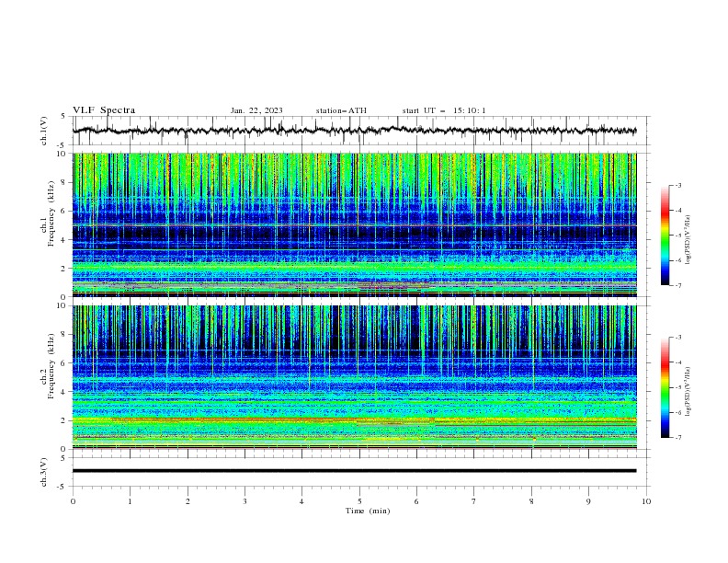Click the "ch.1(V)" waveform axis label
The image size is (728, 563).
pyautogui.click(x=44, y=131)
